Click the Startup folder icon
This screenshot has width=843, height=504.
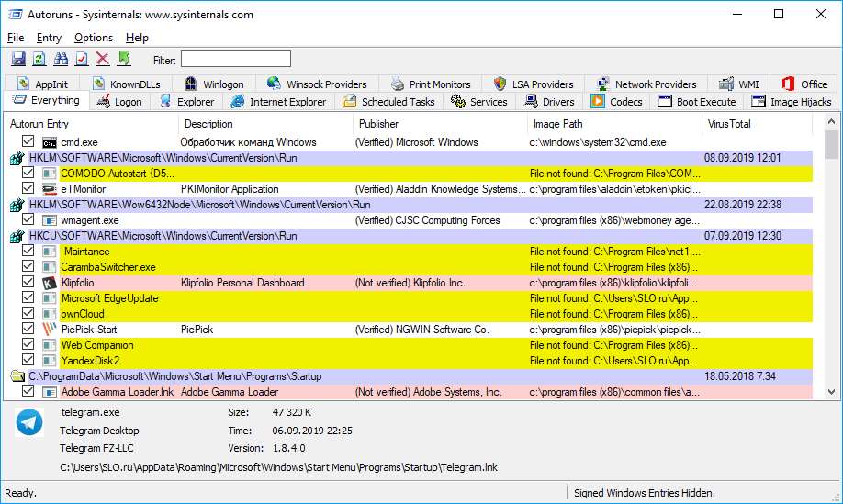(x=17, y=376)
